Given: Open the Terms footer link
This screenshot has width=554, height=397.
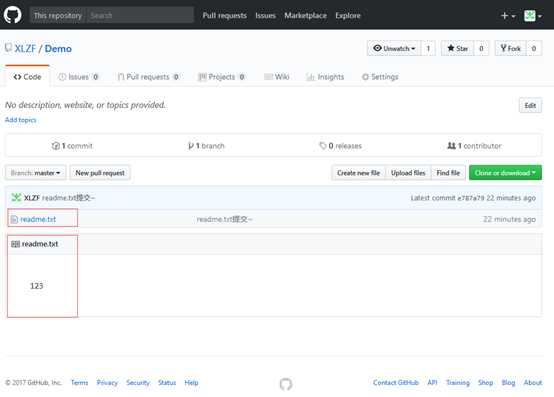Looking at the screenshot, I should pyautogui.click(x=79, y=383).
